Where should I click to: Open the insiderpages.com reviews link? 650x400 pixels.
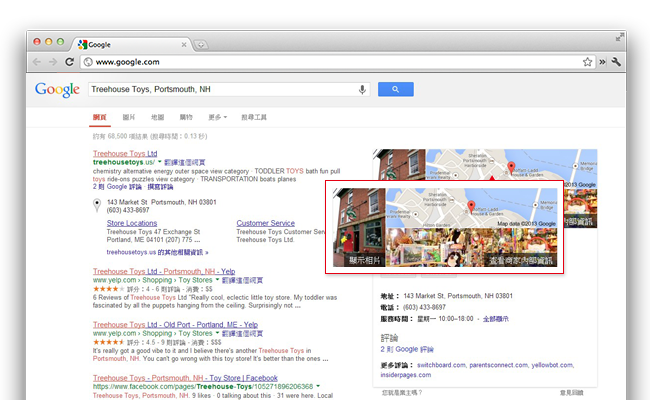[406, 375]
